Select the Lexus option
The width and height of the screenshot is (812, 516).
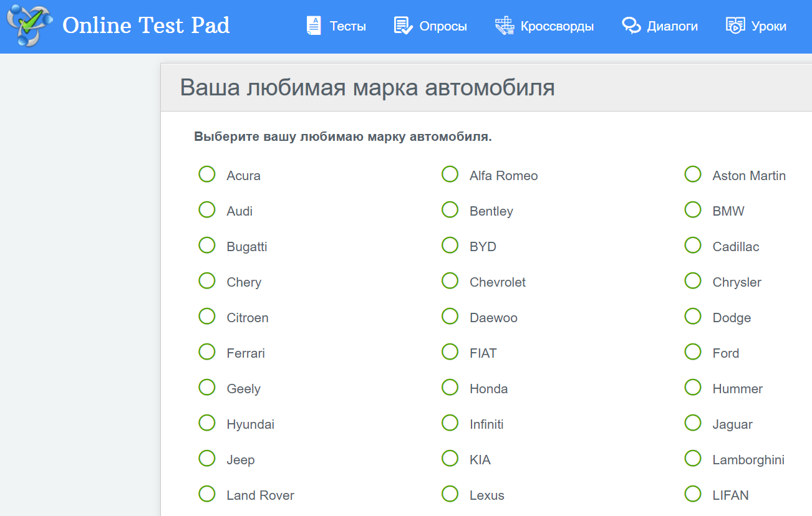click(450, 494)
